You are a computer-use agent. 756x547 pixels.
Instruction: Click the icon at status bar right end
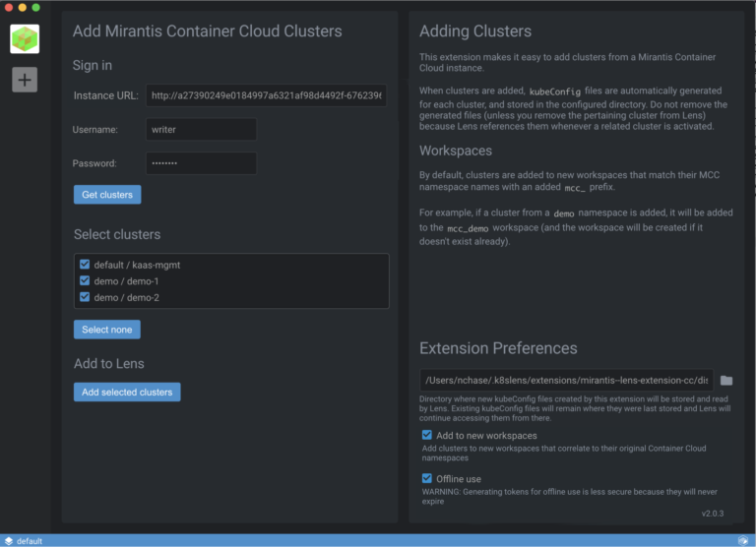click(x=742, y=540)
